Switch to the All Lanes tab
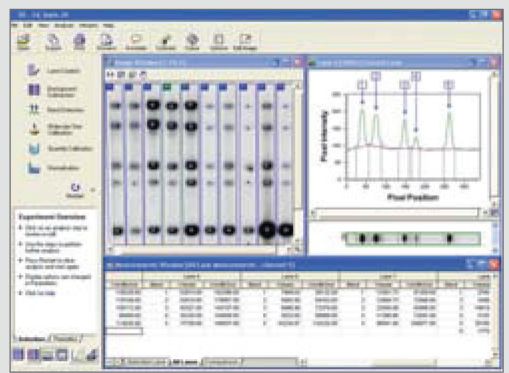The width and height of the screenshot is (509, 373). click(184, 362)
